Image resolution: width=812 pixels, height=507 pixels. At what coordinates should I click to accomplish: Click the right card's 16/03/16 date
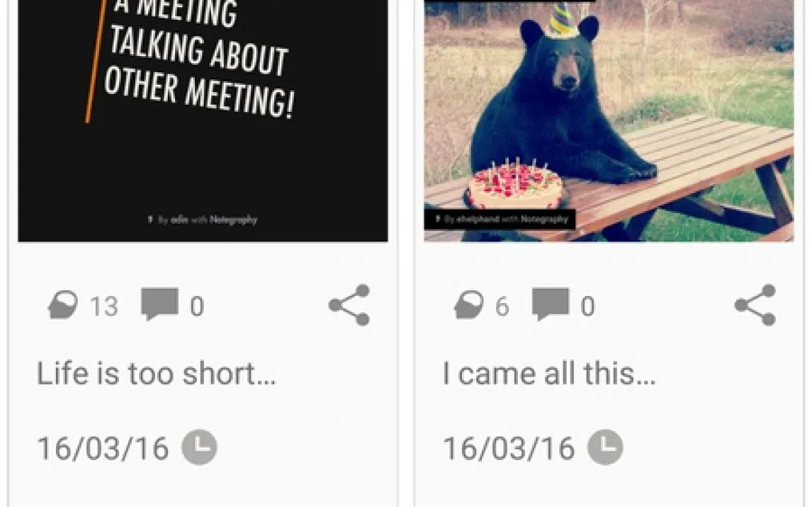(x=509, y=448)
